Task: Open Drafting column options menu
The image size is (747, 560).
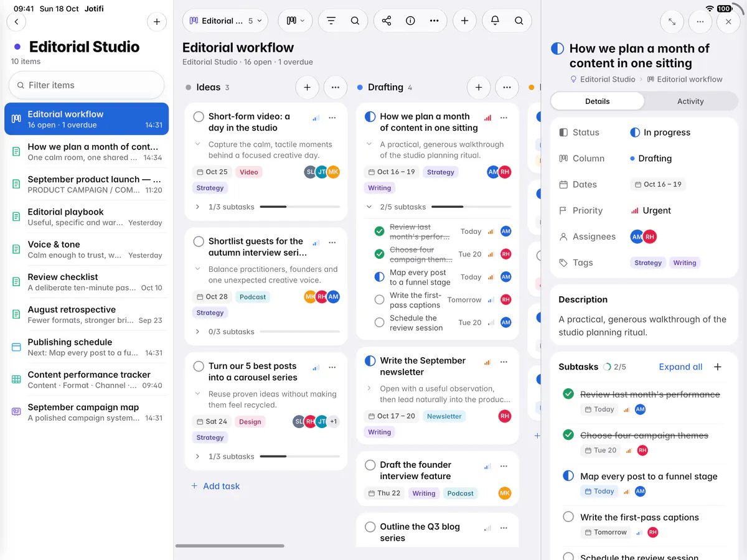Action: point(507,88)
